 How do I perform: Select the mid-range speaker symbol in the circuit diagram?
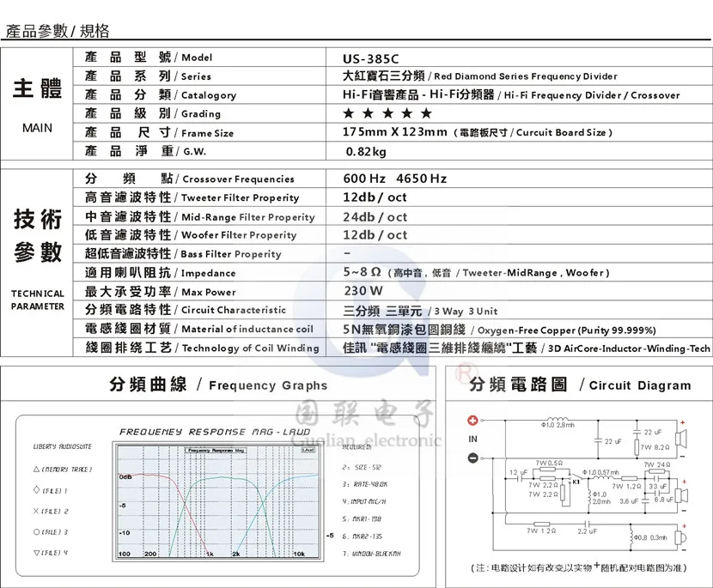point(681,496)
